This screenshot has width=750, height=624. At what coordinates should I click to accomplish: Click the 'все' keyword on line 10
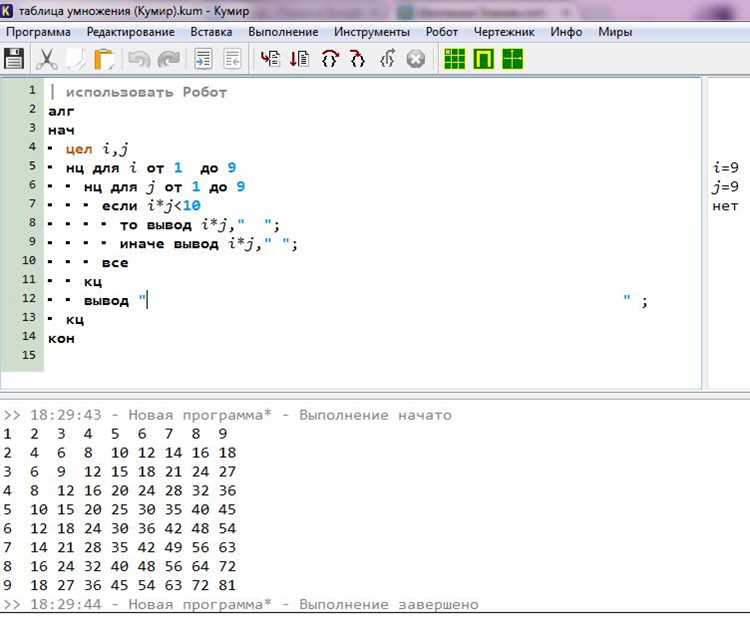(x=115, y=263)
